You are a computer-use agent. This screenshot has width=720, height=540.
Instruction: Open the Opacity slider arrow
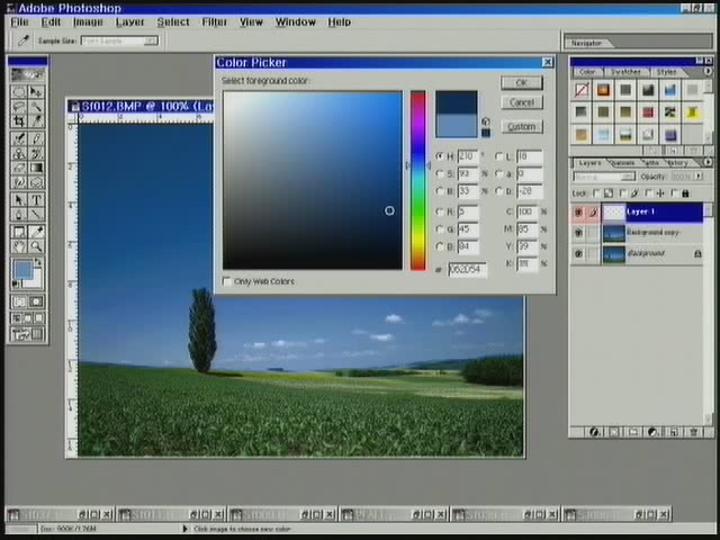pyautogui.click(x=698, y=176)
